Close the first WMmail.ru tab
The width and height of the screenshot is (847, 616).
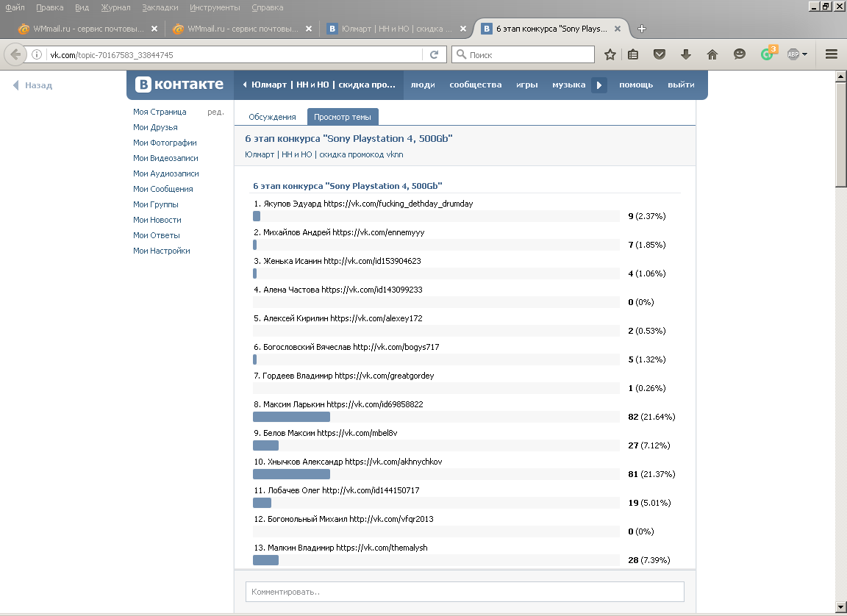154,29
